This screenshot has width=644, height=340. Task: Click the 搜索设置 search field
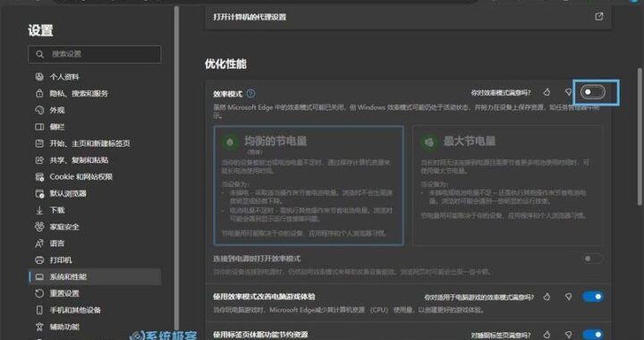click(95, 55)
